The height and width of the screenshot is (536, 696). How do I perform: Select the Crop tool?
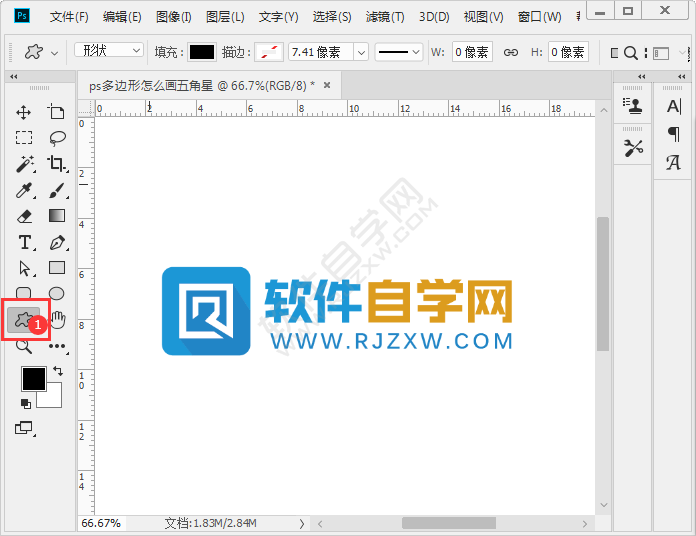(57, 164)
